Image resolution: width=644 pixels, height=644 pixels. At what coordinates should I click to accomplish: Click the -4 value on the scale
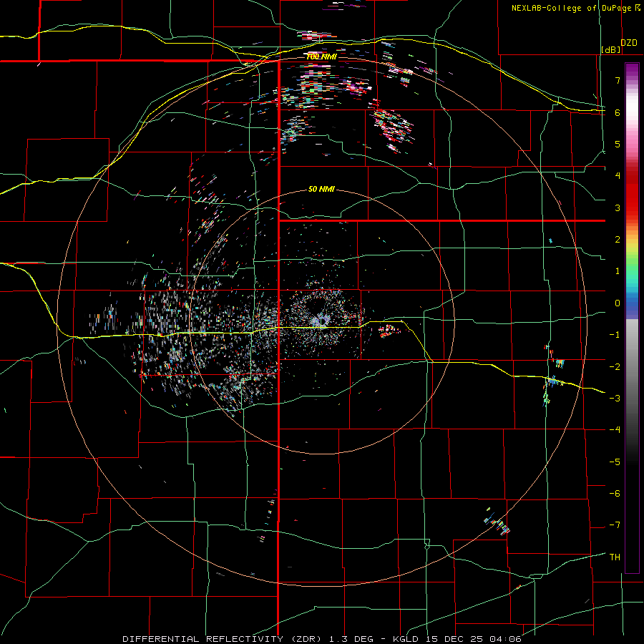(615, 430)
